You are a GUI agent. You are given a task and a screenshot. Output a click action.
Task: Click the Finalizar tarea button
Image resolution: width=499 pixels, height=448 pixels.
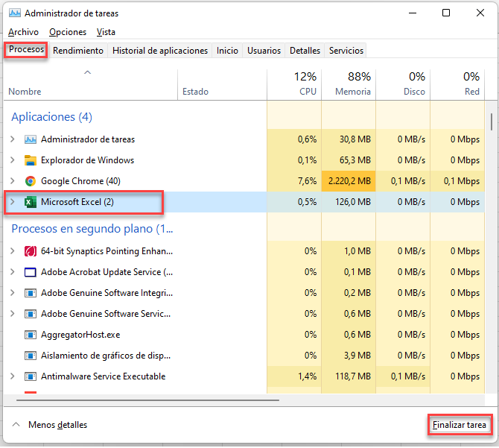click(460, 425)
